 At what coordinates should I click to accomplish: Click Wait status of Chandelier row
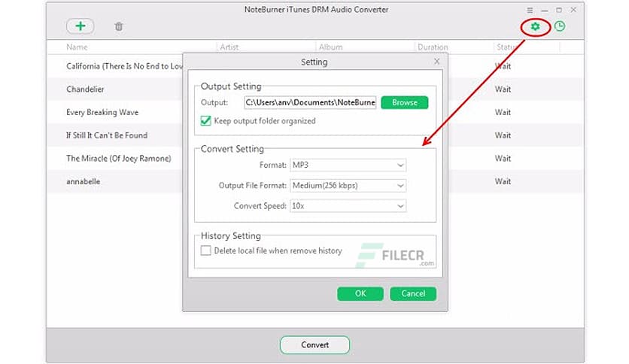[x=503, y=89]
